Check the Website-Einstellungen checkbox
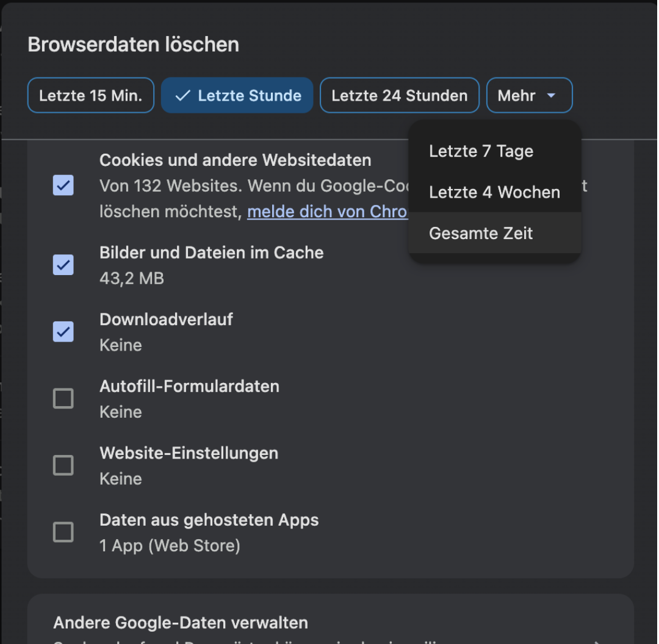Viewport: 659px width, 644px height. click(63, 466)
